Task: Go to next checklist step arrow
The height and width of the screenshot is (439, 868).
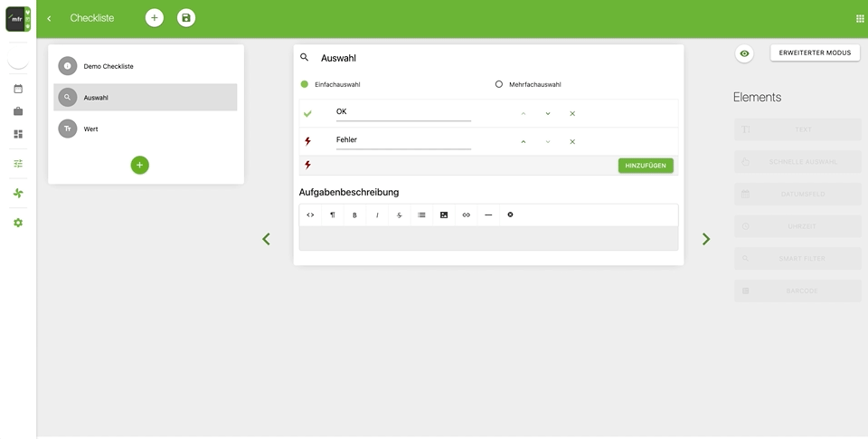Action: coord(706,239)
